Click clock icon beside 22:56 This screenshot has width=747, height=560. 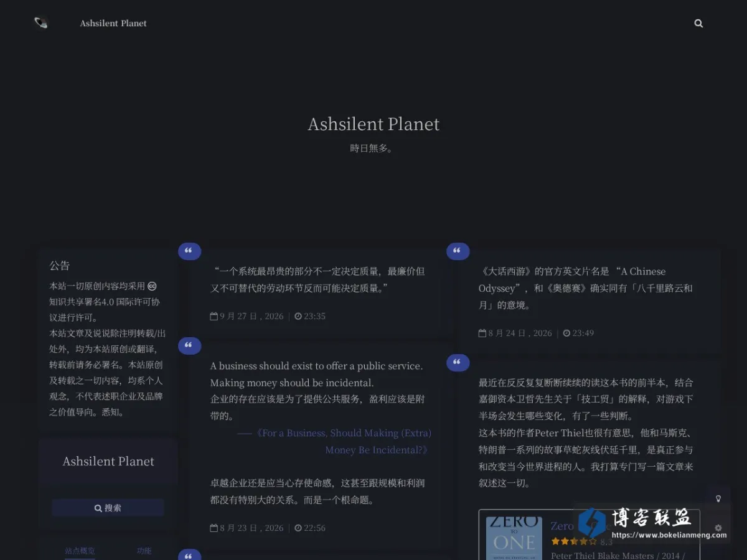298,528
